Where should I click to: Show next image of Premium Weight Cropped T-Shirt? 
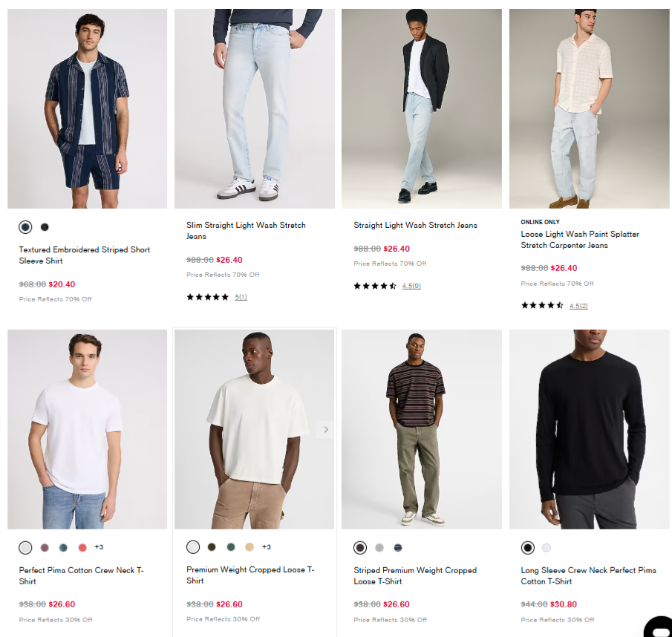click(325, 428)
